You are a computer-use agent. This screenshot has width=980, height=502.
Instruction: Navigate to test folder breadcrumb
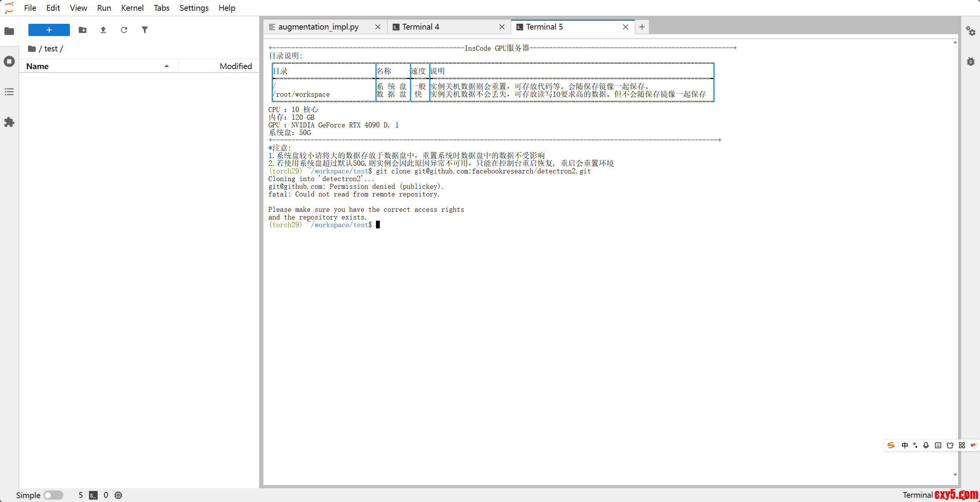[51, 49]
